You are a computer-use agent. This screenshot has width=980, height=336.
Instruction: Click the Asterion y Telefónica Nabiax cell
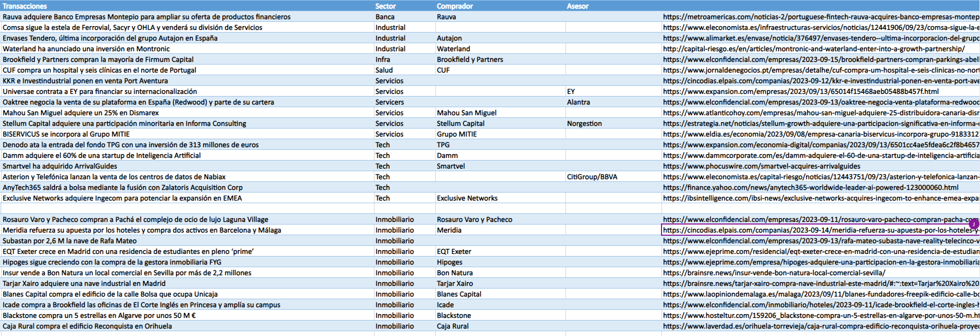[x=187, y=177]
